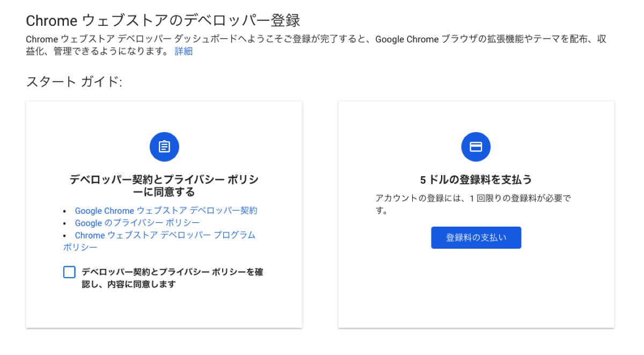Select the clipboard icon above the agreement section
Viewport: 644px width, 355px height.
164,147
